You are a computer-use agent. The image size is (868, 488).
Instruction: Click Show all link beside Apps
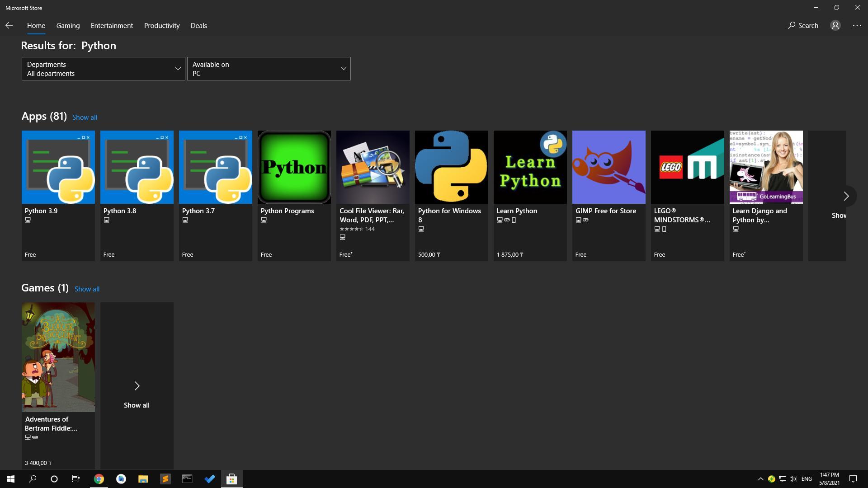(85, 117)
